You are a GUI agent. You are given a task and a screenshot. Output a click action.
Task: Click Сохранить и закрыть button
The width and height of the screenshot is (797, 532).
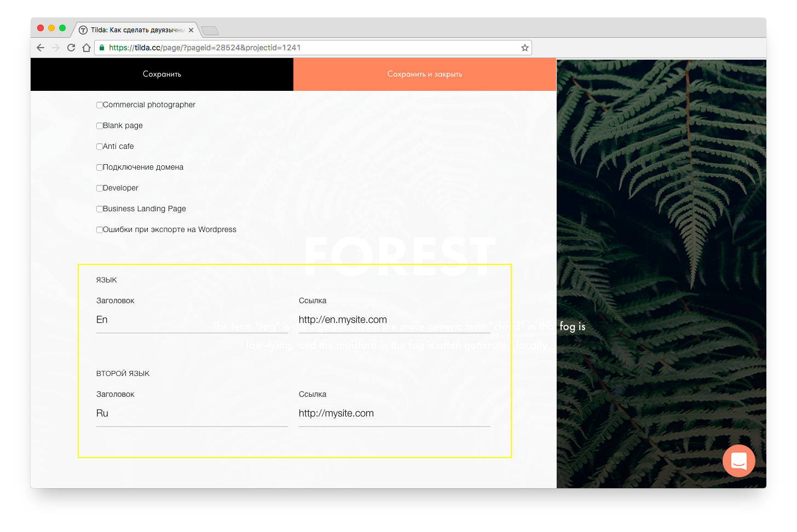[x=425, y=74]
